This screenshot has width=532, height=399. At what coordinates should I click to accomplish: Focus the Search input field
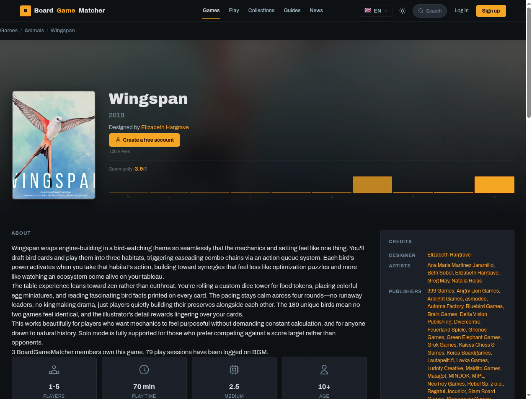pyautogui.click(x=430, y=11)
